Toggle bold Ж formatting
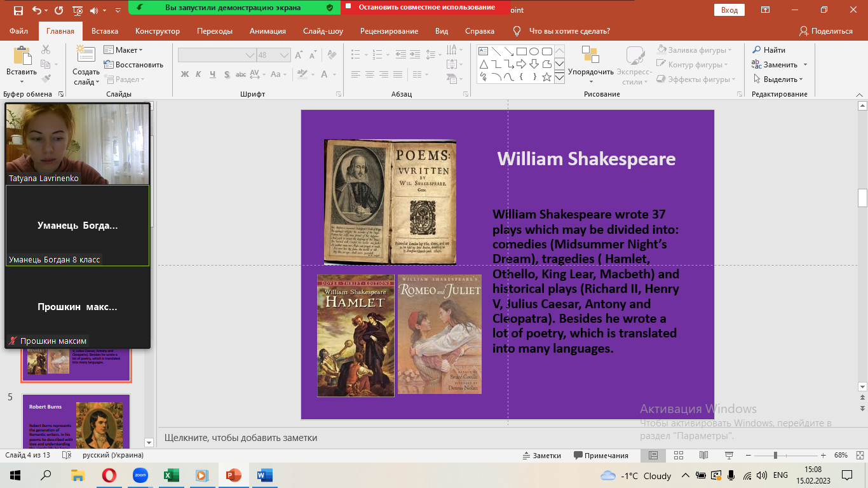 (185, 74)
